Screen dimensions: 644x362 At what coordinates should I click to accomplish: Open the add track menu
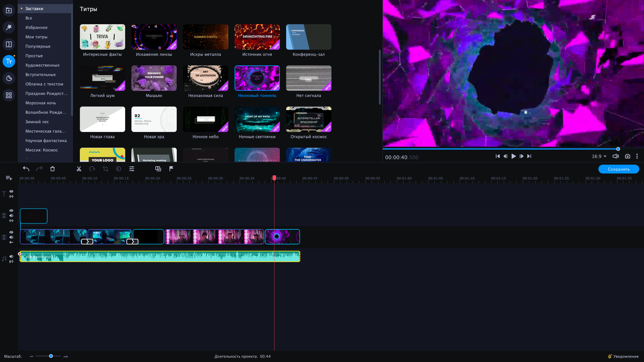(9, 178)
